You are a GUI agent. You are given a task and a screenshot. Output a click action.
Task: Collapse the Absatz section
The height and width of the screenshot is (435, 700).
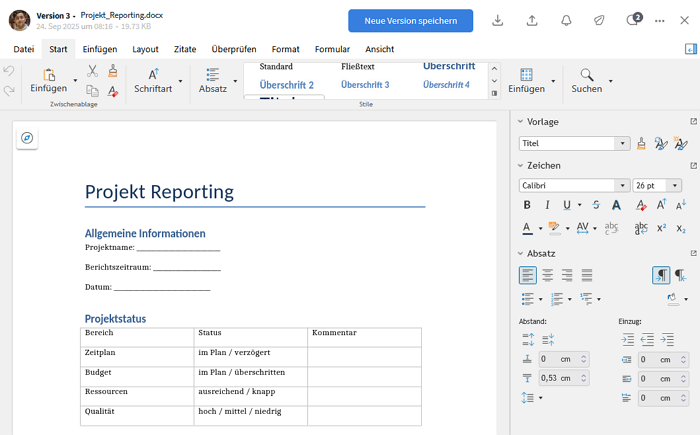521,253
